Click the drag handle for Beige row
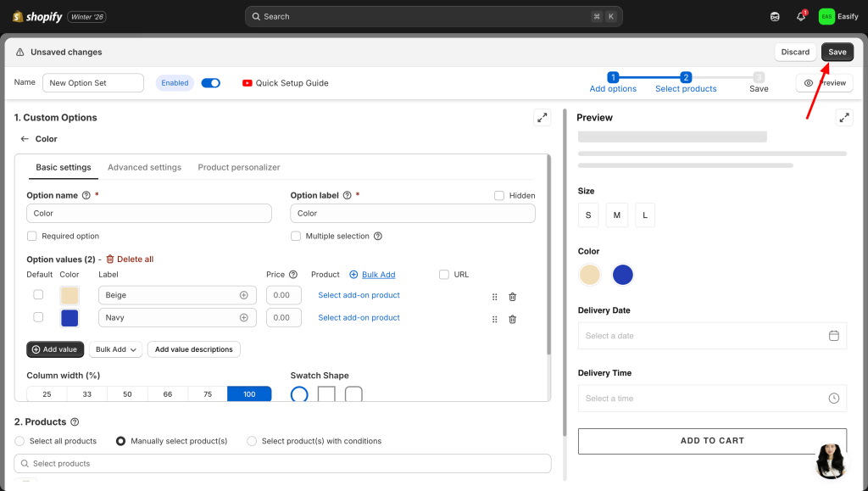 point(494,297)
